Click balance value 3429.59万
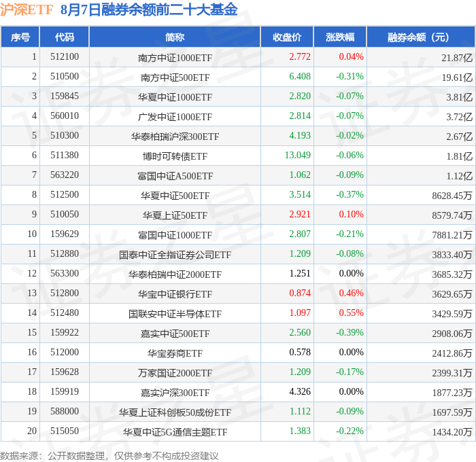476x462 pixels. click(x=452, y=314)
